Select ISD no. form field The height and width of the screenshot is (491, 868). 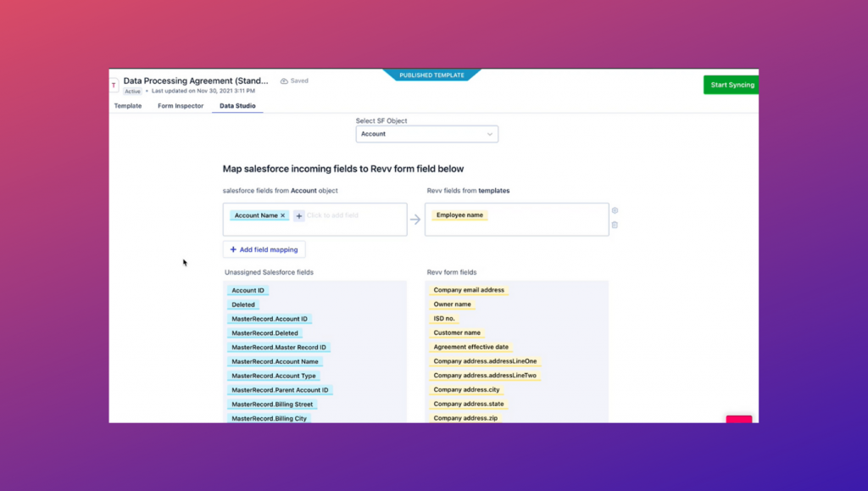click(444, 318)
